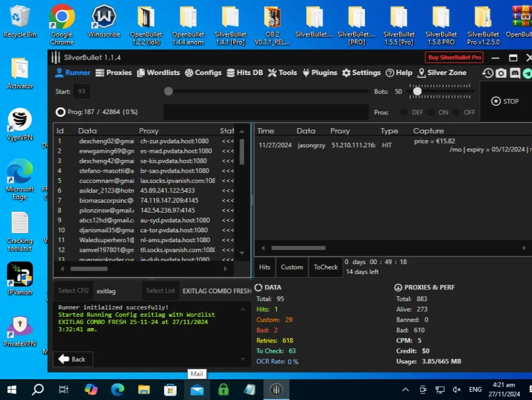Click the Type column header
532x400 pixels.
click(x=389, y=131)
